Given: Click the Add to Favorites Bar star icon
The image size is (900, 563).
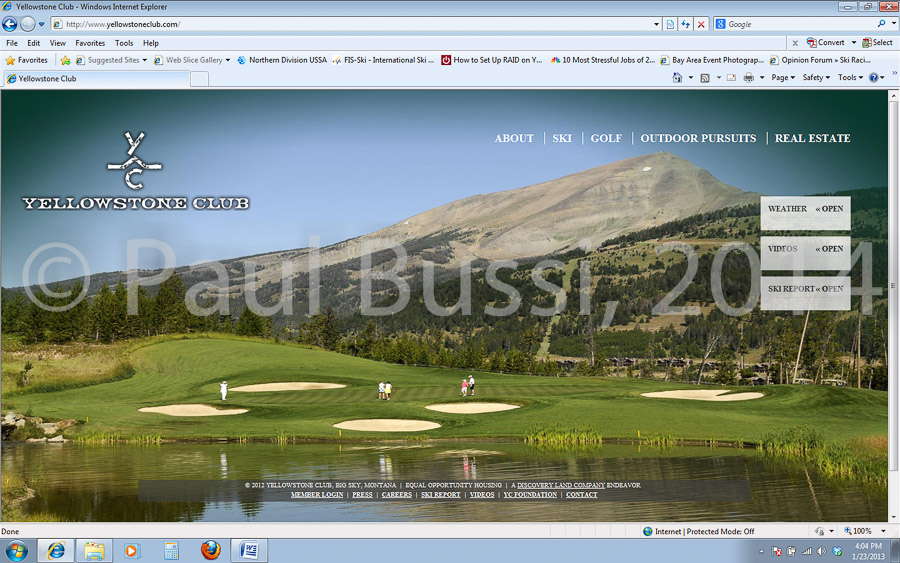Looking at the screenshot, I should pyautogui.click(x=65, y=60).
